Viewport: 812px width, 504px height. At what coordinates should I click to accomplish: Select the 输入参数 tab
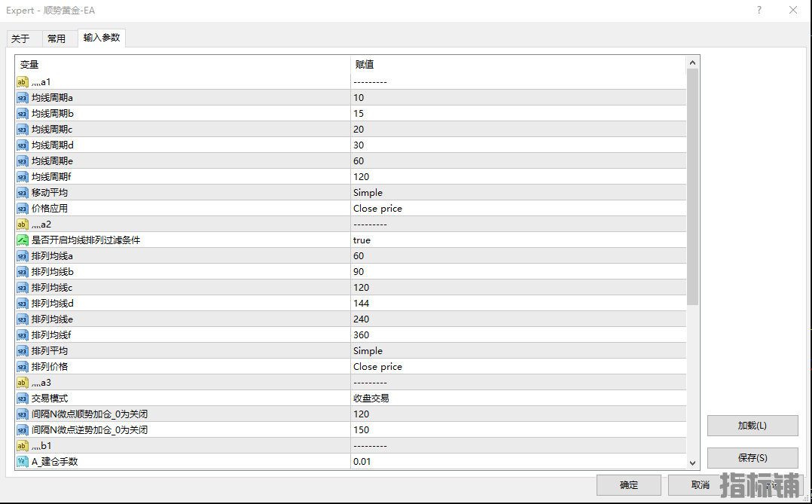[x=102, y=38]
